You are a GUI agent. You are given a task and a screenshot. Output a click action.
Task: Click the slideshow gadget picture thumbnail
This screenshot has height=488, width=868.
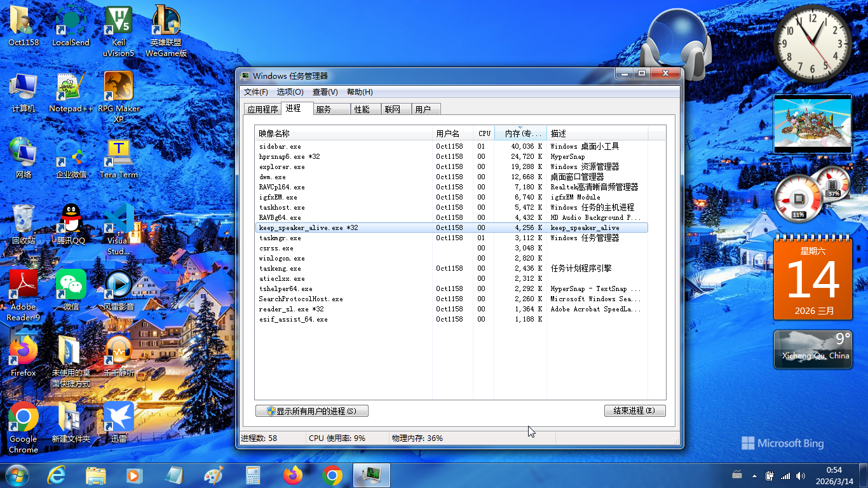(812, 123)
